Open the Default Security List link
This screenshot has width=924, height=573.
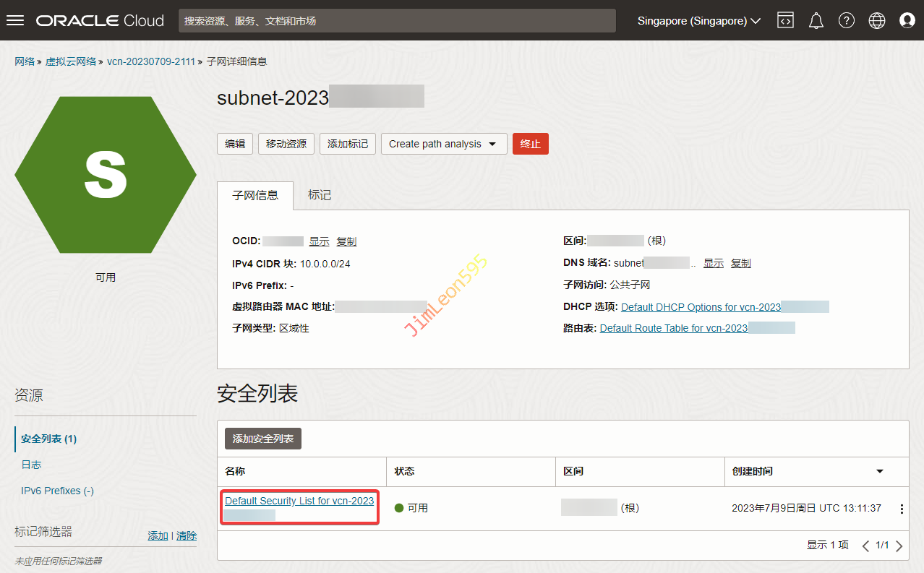pyautogui.click(x=299, y=501)
